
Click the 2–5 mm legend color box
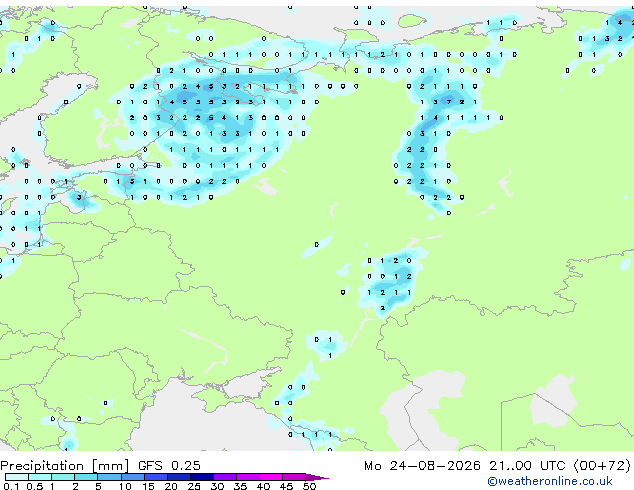86,477
